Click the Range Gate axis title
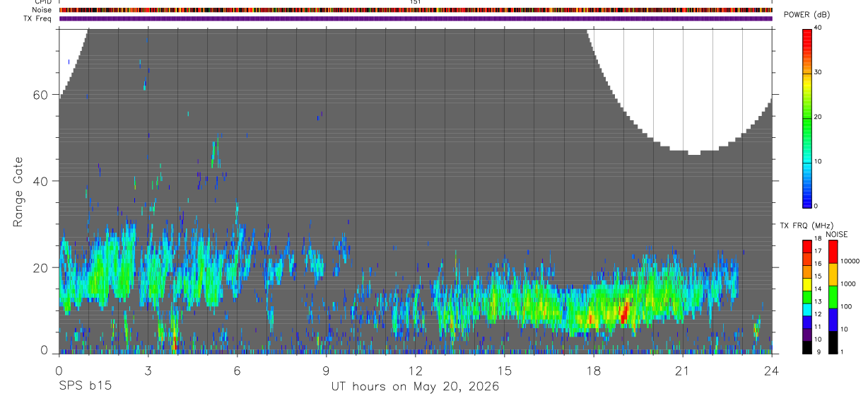The width and height of the screenshot is (868, 401). pyautogui.click(x=19, y=192)
